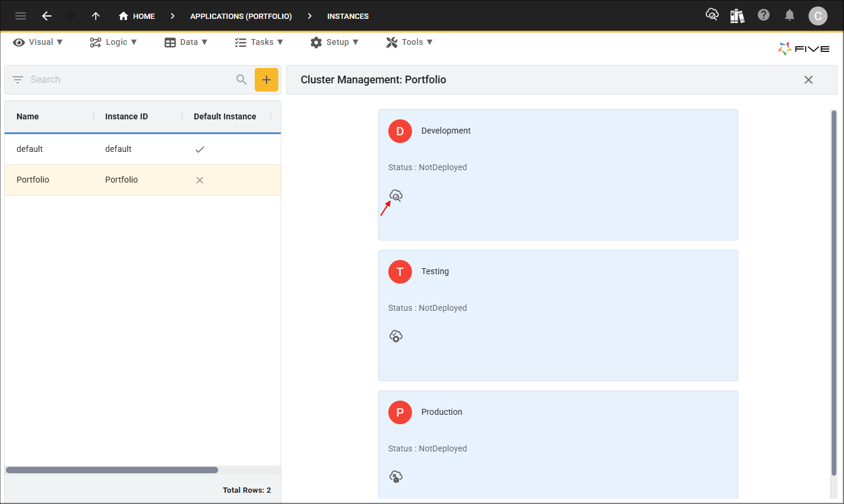Viewport: 844px width, 504px height.
Task: Click the horizontal scrollbar under the list
Action: point(112,470)
